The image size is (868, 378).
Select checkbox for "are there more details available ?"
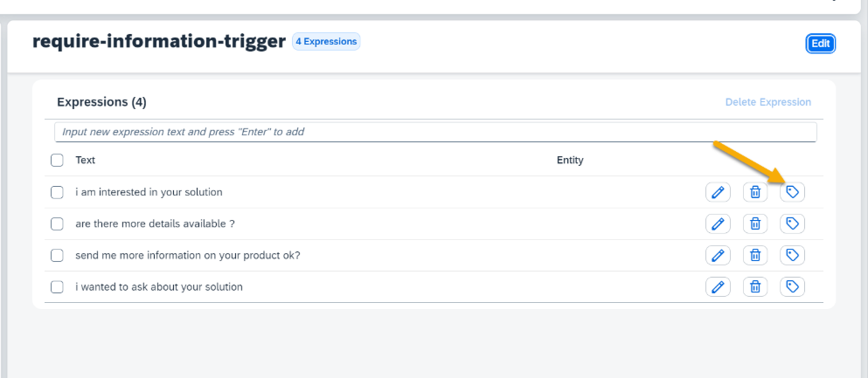click(57, 223)
